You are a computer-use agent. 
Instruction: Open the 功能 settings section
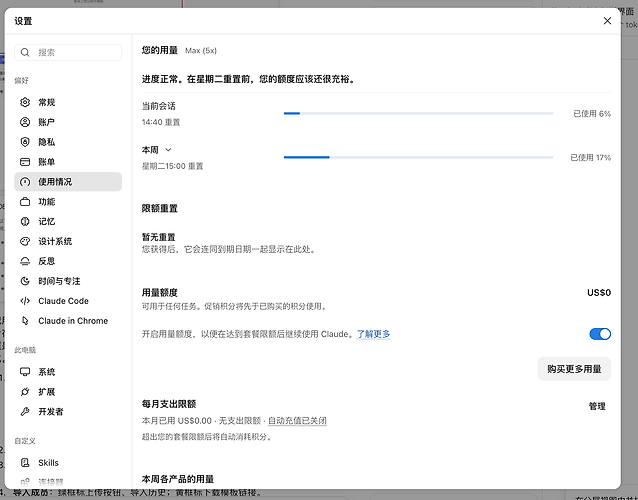(68, 202)
